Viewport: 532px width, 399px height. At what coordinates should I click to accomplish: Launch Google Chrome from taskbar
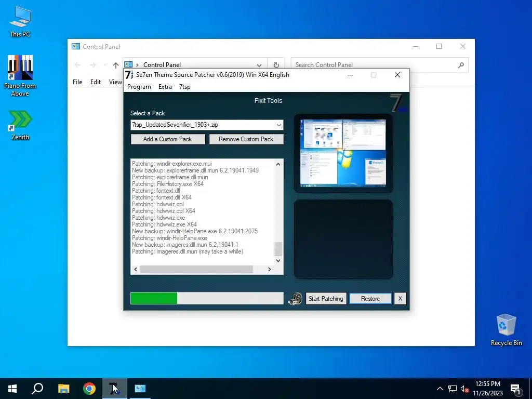[x=89, y=389]
